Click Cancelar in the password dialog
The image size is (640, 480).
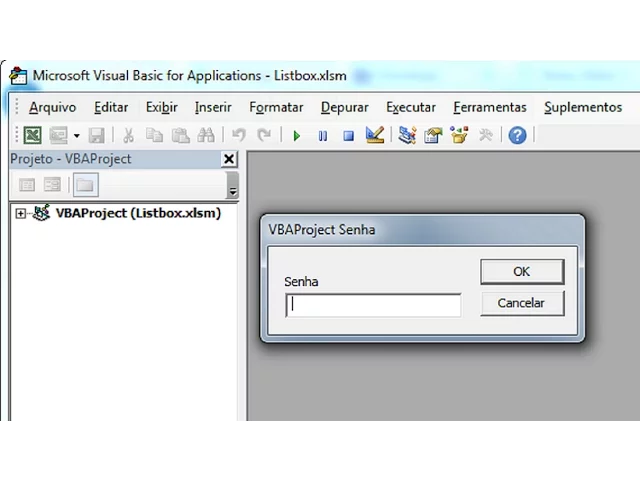tap(522, 303)
